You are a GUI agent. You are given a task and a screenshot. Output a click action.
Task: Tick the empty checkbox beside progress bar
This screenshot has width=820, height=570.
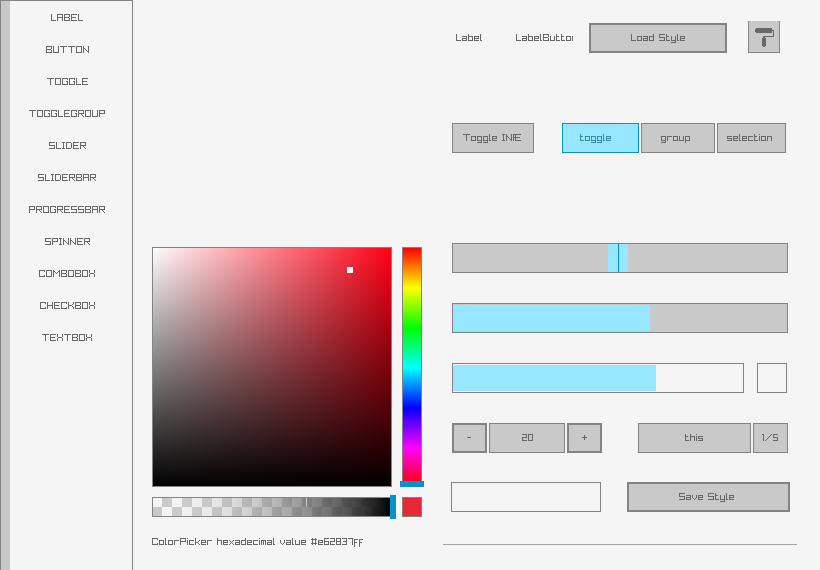click(x=771, y=378)
